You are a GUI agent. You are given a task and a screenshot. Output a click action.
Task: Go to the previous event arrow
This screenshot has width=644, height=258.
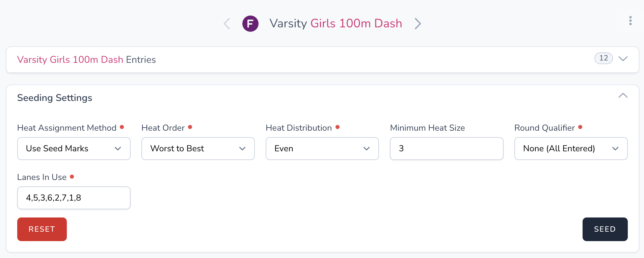(x=227, y=24)
